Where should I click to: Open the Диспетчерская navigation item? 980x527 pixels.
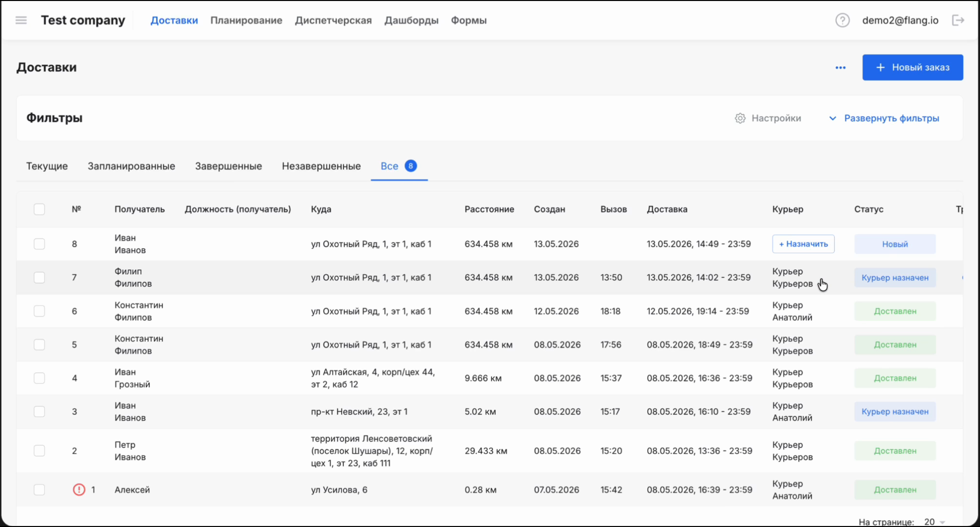pos(333,20)
